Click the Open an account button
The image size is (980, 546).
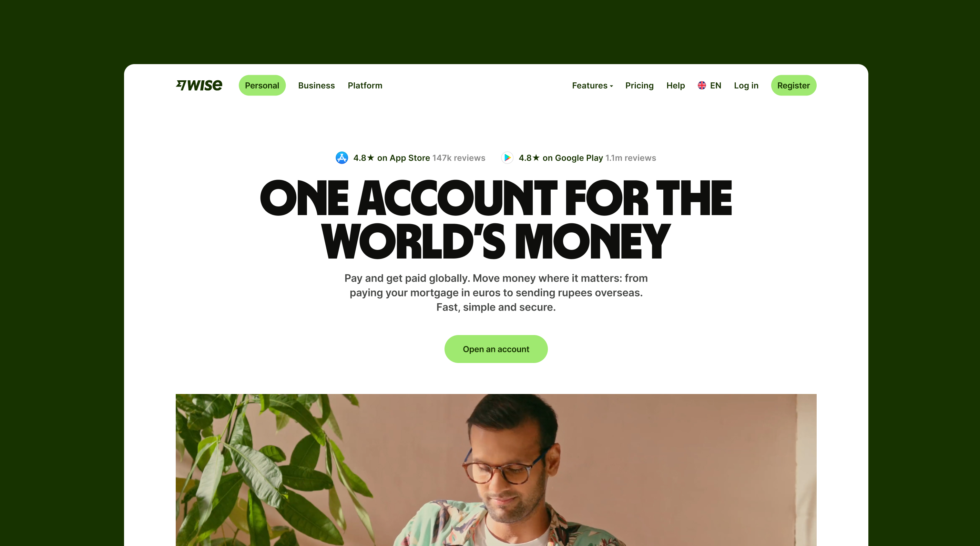(496, 349)
